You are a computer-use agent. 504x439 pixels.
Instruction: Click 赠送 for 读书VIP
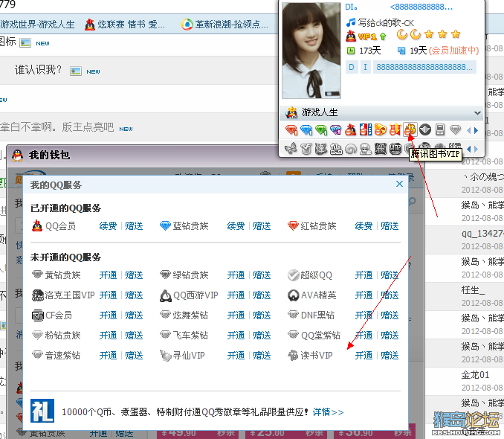pos(390,356)
